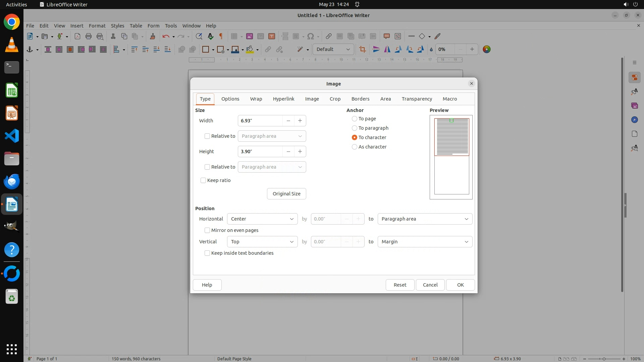Switch to the Crop tab
Viewport: 644px width, 362px height.
(x=335, y=99)
